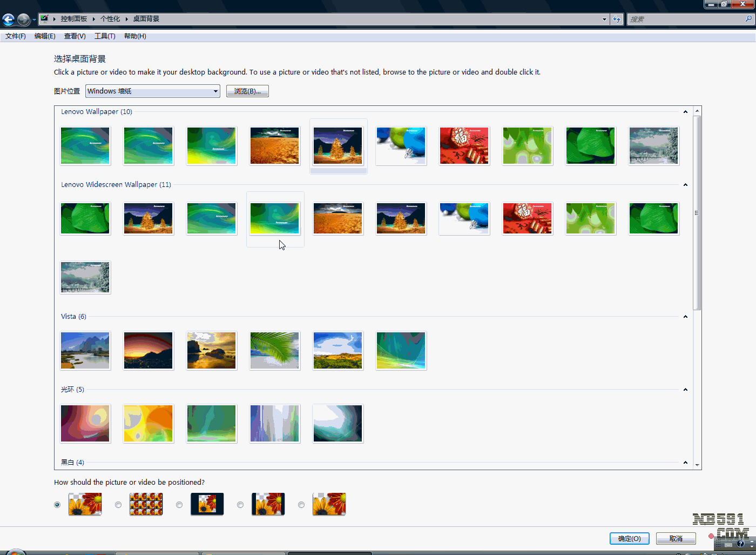Pick the light green leaves thumbnail under Lenovo Wallpaper
This screenshot has height=555, width=756.
coord(528,146)
